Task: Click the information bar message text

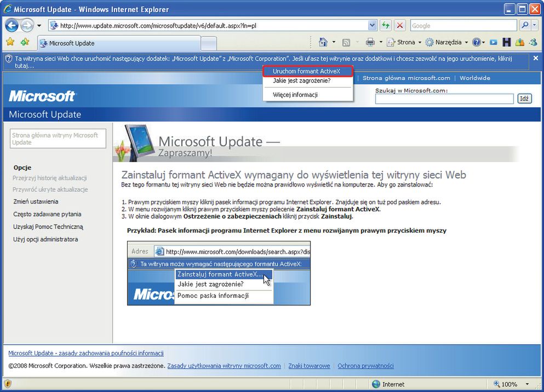Action: (264, 62)
